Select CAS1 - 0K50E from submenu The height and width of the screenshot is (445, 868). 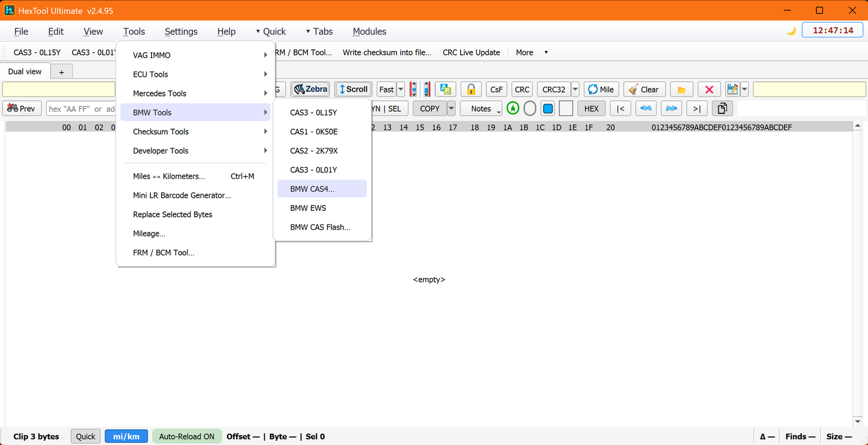[322, 132]
